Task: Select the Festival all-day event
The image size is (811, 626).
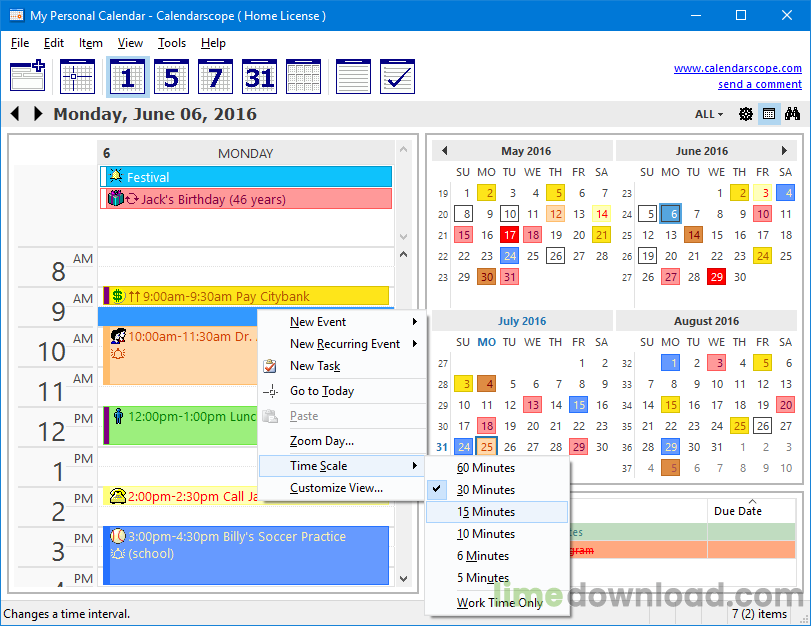Action: (x=246, y=176)
